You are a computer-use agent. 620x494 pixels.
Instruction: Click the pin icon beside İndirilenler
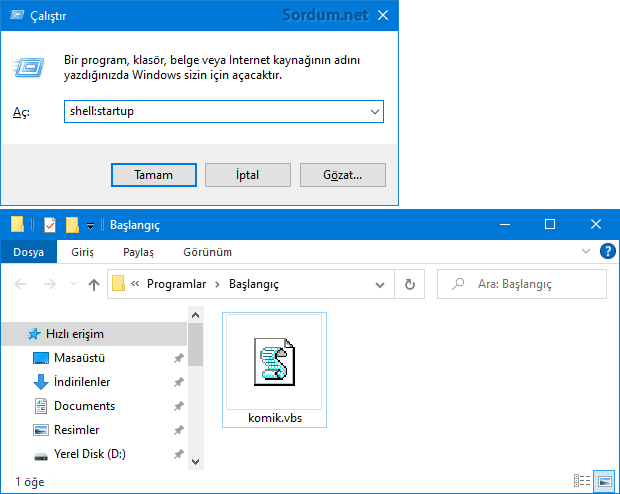coord(179,382)
